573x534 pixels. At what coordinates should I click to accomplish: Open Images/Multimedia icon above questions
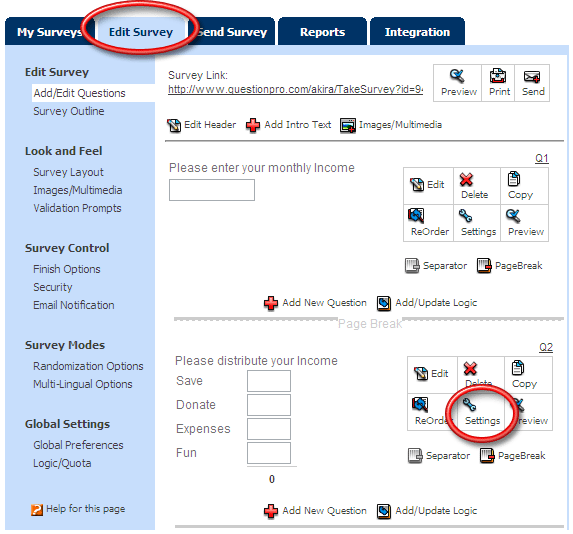point(348,125)
